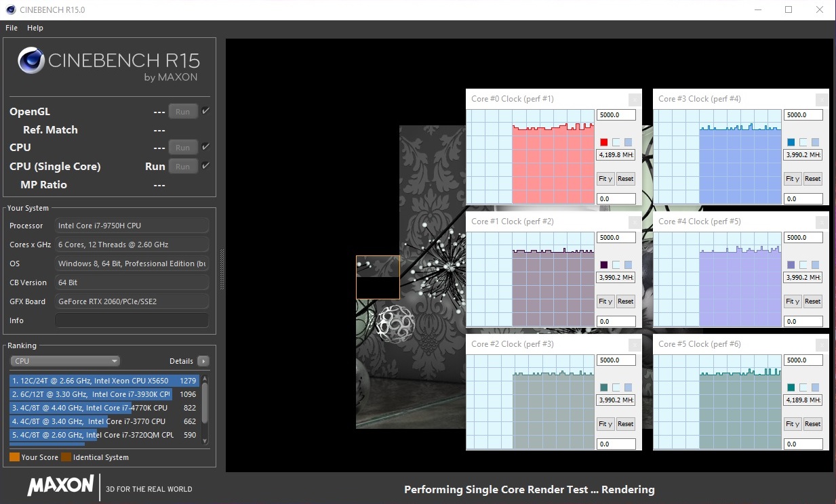Select the Core i7-3770 ranking row
This screenshot has width=836, height=504.
[104, 421]
